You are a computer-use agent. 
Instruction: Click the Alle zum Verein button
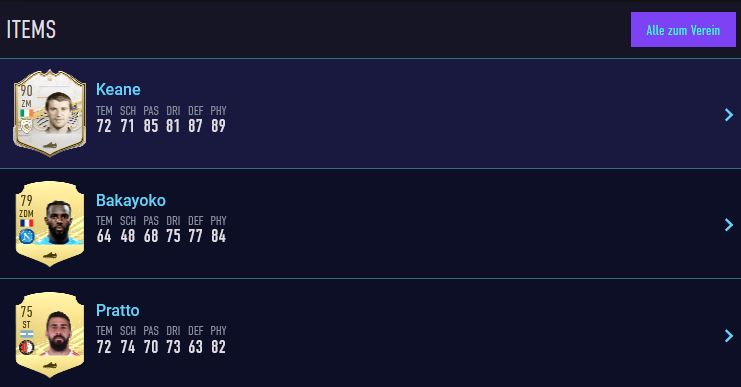(683, 30)
